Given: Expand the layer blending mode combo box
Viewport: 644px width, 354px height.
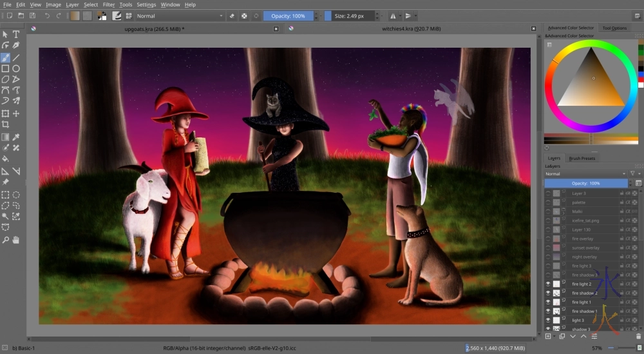Looking at the screenshot, I should click(585, 173).
